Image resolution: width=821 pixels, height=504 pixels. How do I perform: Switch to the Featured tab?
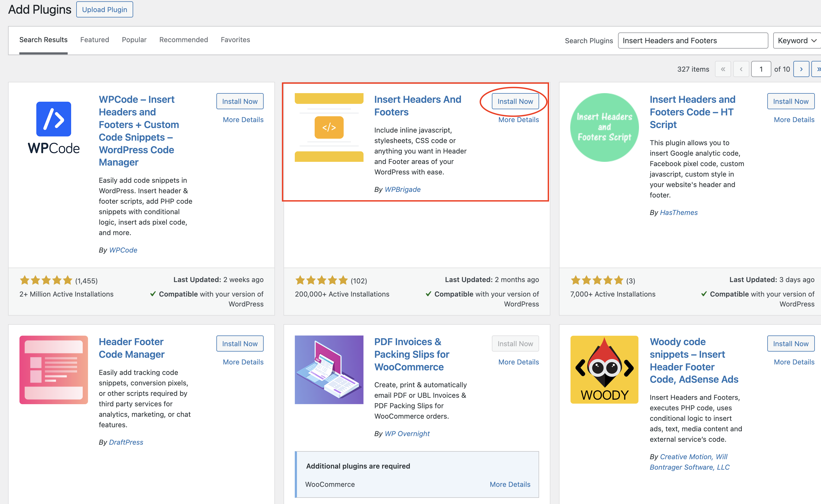point(95,40)
